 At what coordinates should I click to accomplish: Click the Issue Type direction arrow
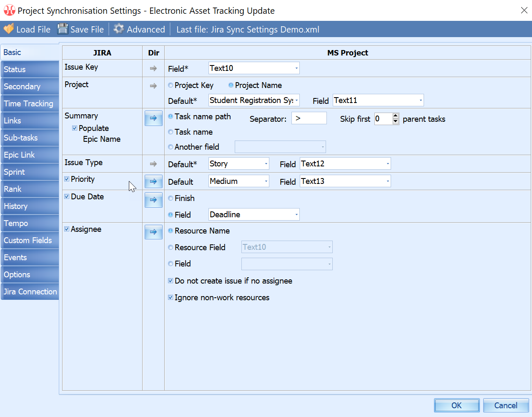153,164
